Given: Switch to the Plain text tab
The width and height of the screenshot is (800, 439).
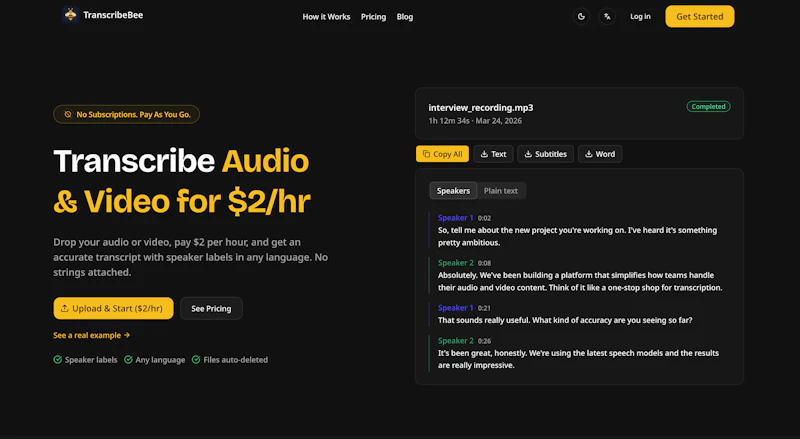Looking at the screenshot, I should click(501, 191).
